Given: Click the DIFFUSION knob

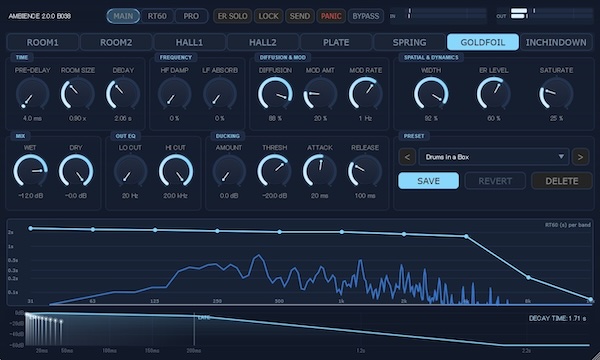Looking at the screenshot, I should click(x=275, y=94).
